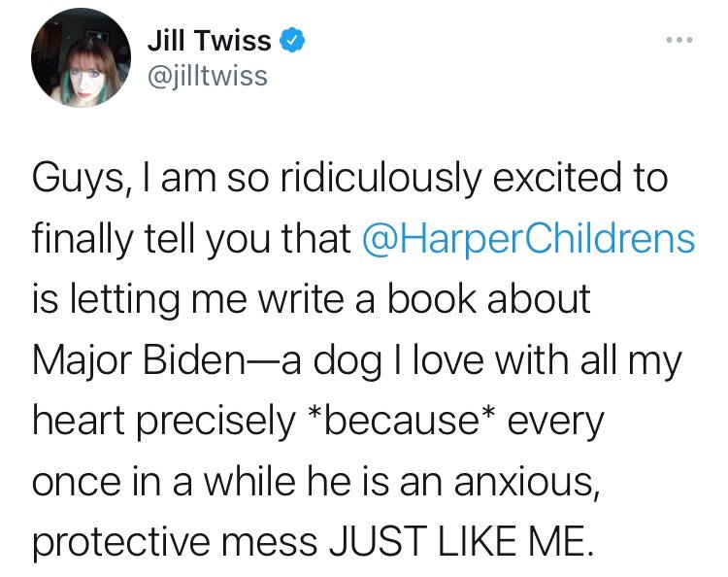Open the @jilltwiss handle link

[x=206, y=74]
